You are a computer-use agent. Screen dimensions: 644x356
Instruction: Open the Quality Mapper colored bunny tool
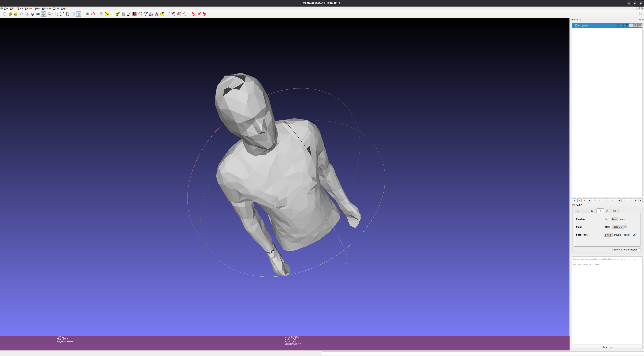151,14
